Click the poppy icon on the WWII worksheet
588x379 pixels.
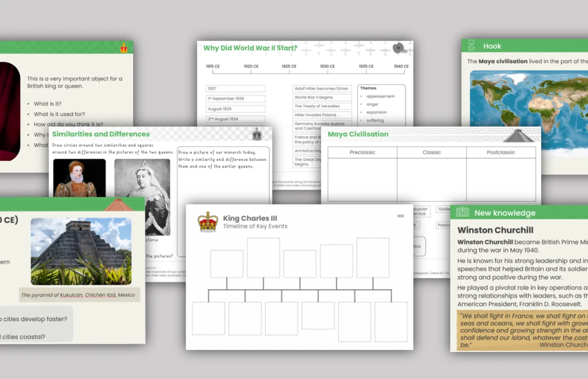pyautogui.click(x=399, y=48)
